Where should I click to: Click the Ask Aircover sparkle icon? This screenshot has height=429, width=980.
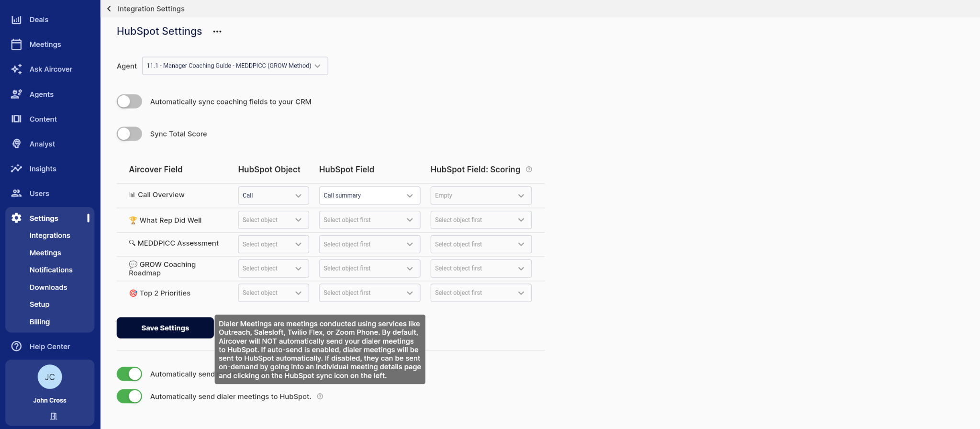coord(16,69)
